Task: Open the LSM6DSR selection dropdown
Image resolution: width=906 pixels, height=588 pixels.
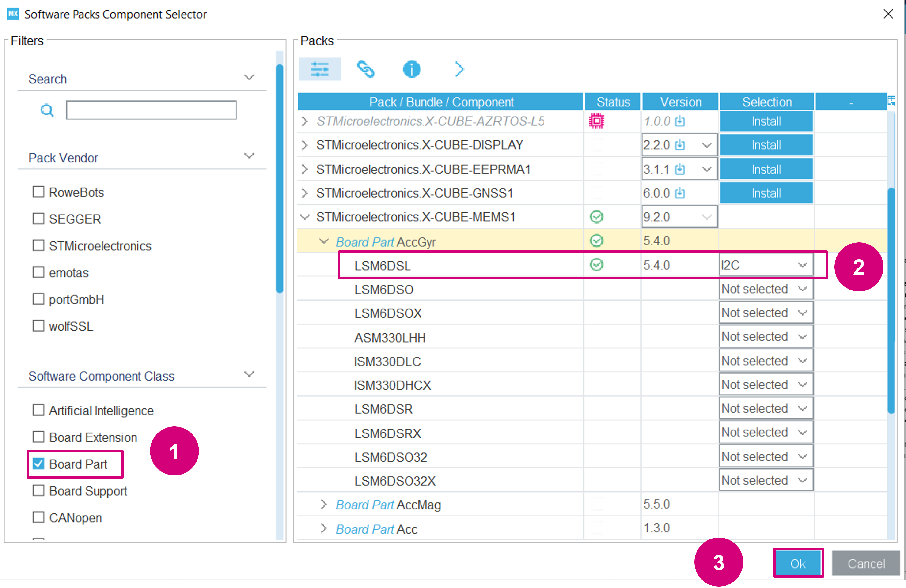Action: tap(766, 409)
